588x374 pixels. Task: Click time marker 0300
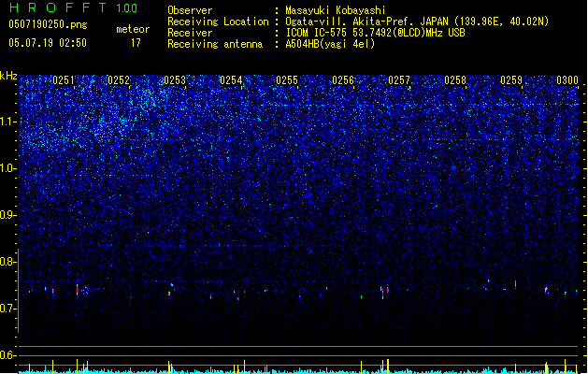click(567, 80)
